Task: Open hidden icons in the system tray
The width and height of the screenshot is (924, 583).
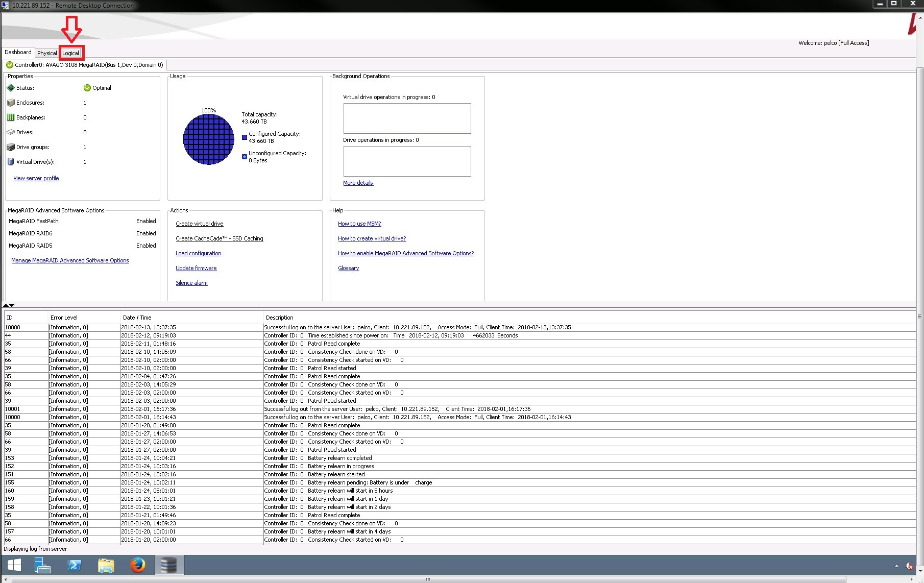Action: coord(897,566)
